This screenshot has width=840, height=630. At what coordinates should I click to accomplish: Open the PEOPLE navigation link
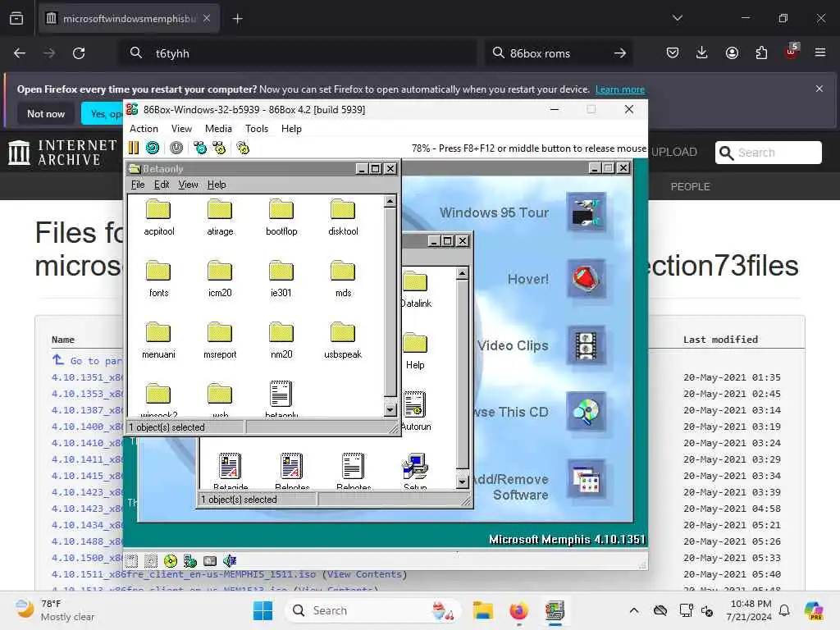coord(690,186)
